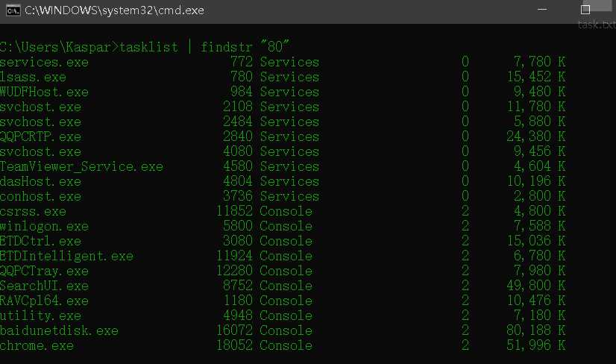Select services.exe process name
This screenshot has height=364, width=616.
(45, 62)
